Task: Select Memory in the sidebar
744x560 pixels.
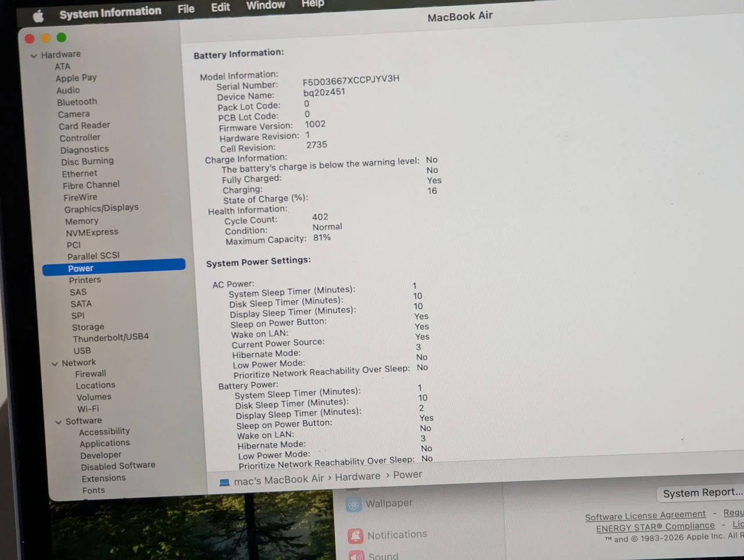Action: (81, 221)
